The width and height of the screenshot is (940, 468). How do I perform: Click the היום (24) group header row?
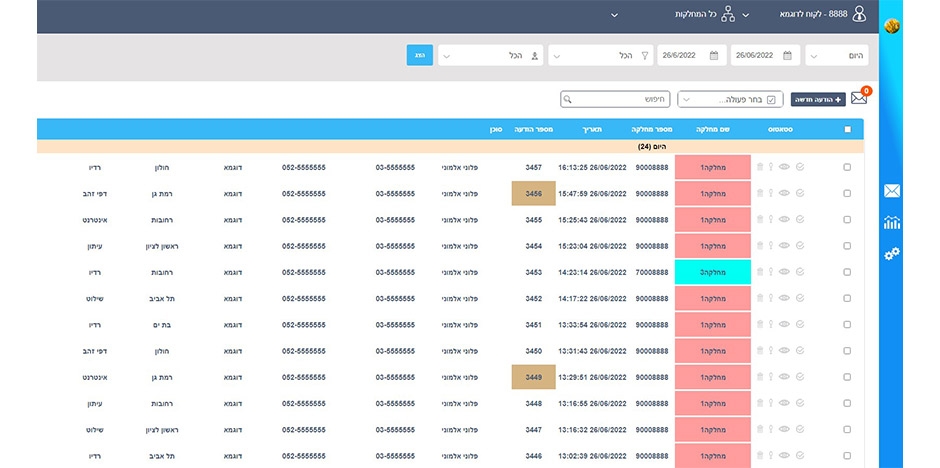tap(450, 146)
